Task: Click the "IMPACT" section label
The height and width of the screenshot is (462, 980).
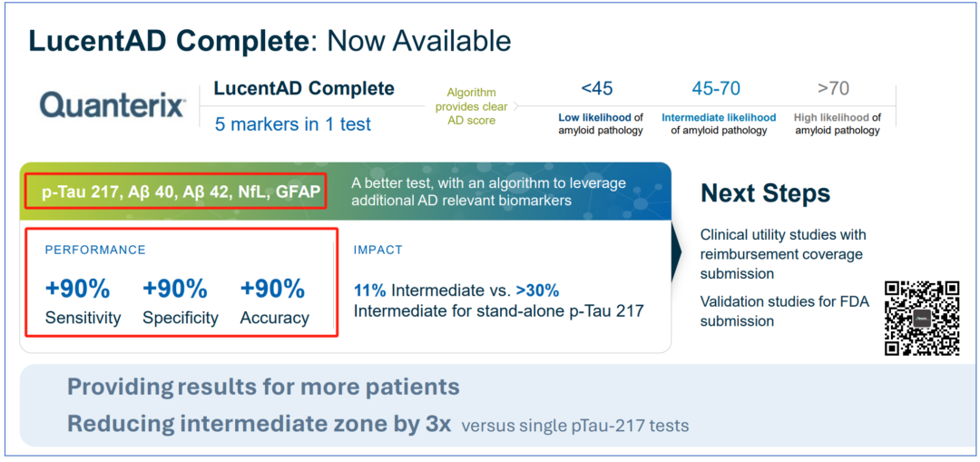Action: (377, 250)
